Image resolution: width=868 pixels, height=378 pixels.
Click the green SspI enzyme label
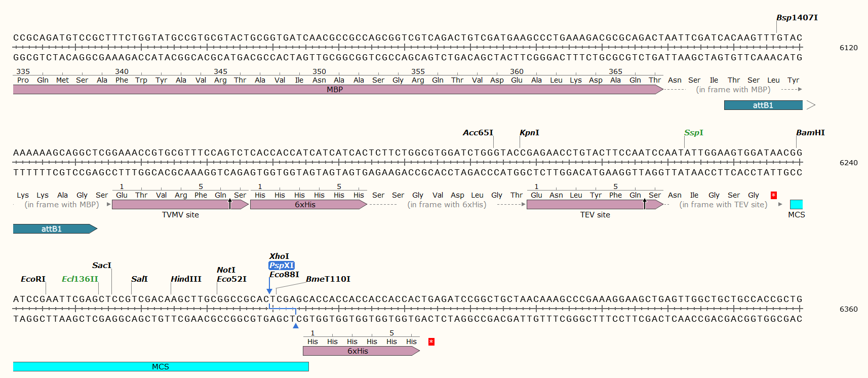[693, 133]
